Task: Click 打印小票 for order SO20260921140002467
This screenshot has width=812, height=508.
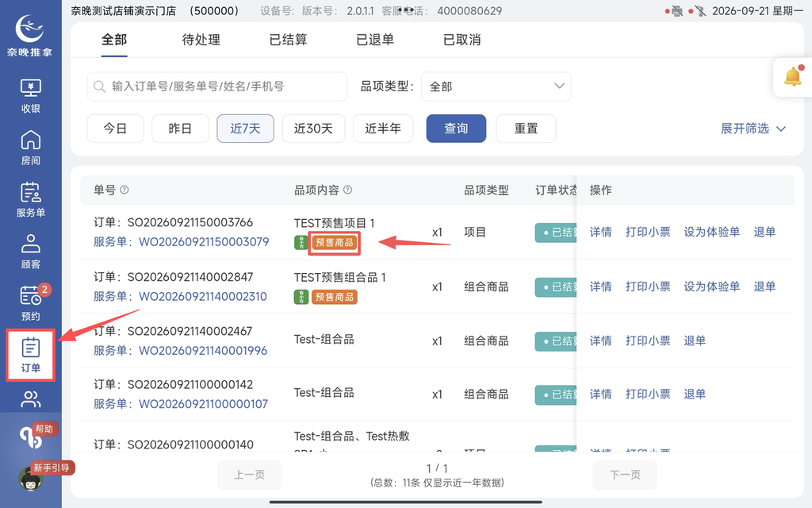Action: [x=648, y=341]
